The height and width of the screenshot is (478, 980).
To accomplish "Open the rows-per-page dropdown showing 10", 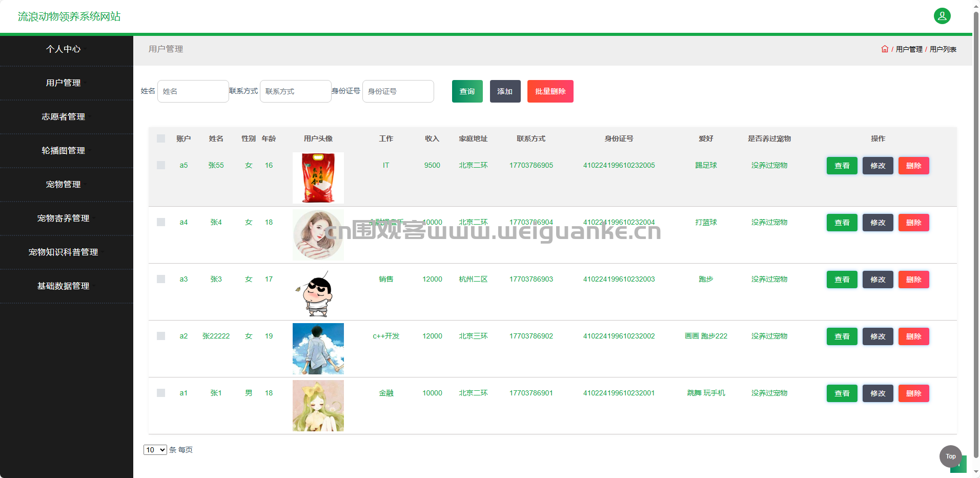I will point(155,450).
